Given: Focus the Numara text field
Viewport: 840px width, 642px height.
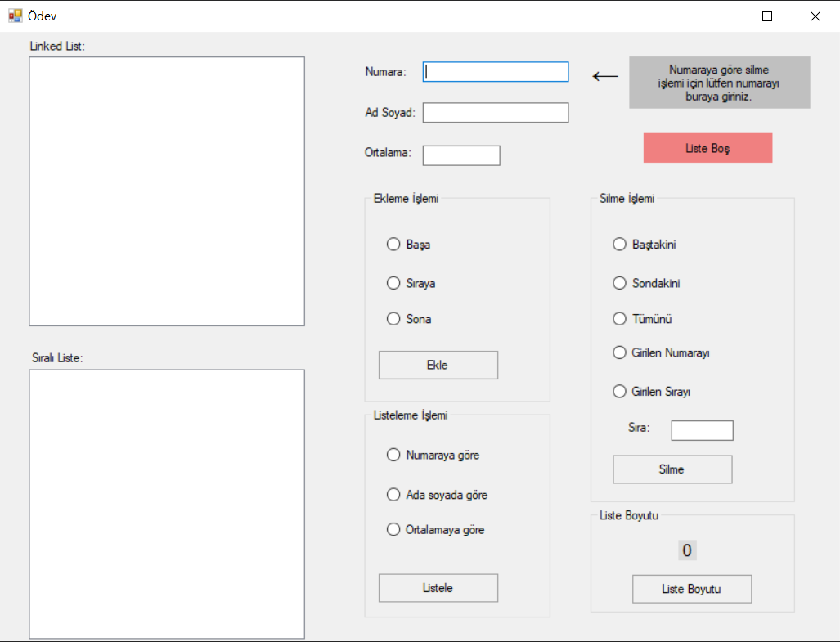Looking at the screenshot, I should tap(496, 72).
